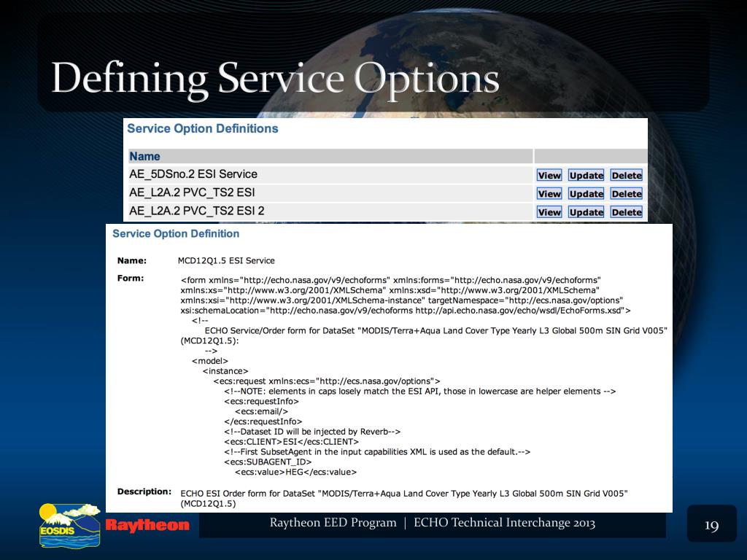Click the <ecs:CLIENT>ESI</ecs:CLIENT> line
This screenshot has width=747, height=560.
292,442
